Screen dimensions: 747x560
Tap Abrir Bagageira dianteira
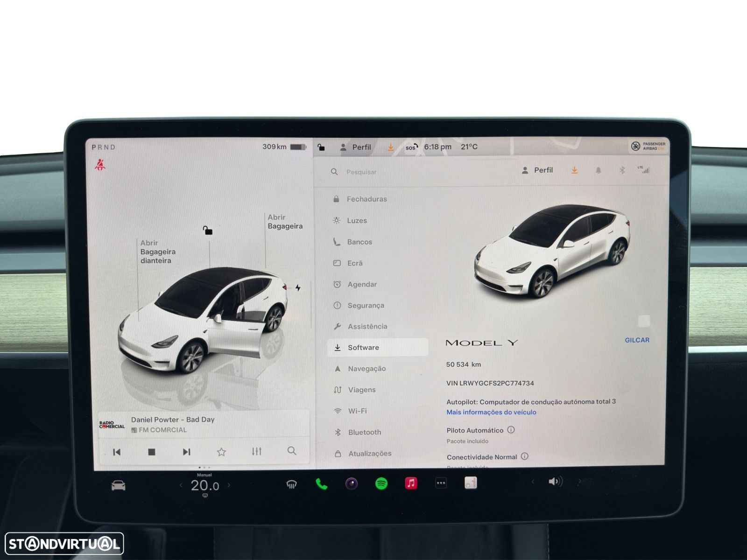(x=158, y=252)
